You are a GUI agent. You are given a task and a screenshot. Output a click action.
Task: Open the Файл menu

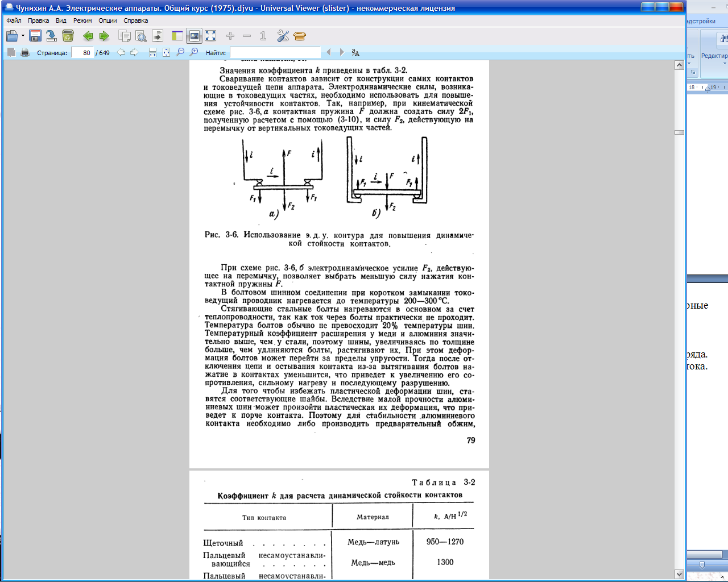(14, 20)
